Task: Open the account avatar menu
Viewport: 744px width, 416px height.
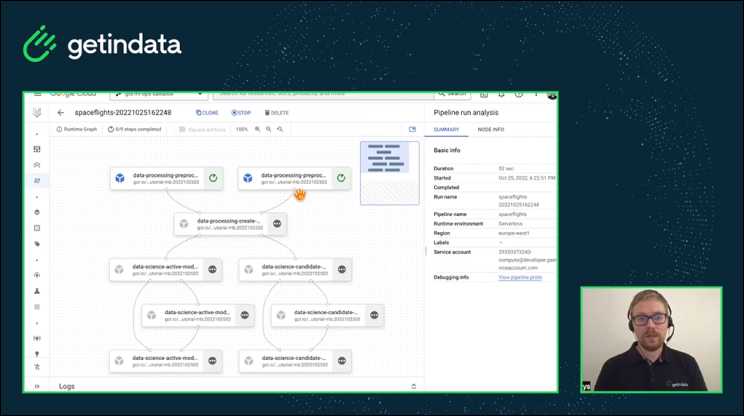Action: pyautogui.click(x=552, y=95)
